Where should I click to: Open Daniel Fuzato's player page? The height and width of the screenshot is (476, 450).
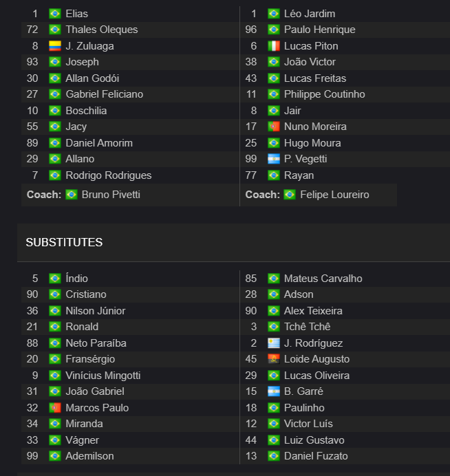[316, 456]
